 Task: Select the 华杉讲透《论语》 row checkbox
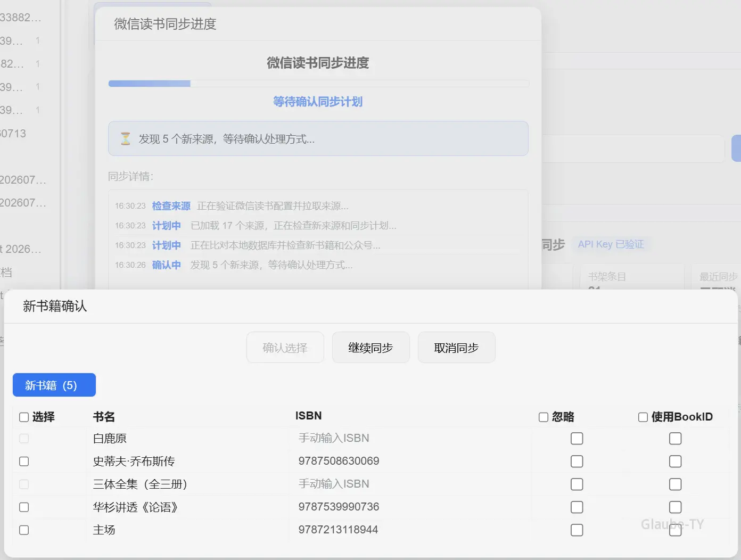[24, 507]
